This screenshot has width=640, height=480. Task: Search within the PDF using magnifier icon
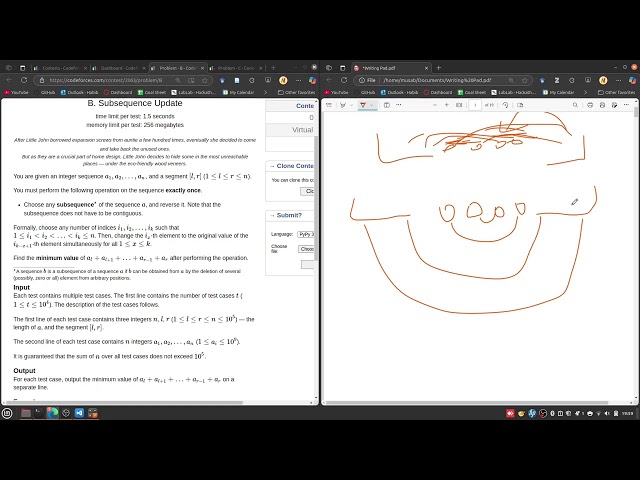pyautogui.click(x=575, y=105)
